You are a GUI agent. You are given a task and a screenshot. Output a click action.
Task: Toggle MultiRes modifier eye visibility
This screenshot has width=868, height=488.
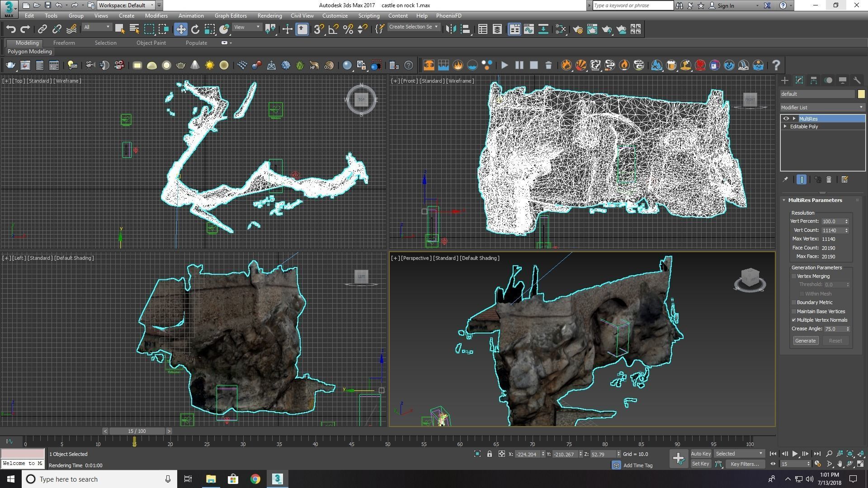pyautogui.click(x=786, y=119)
